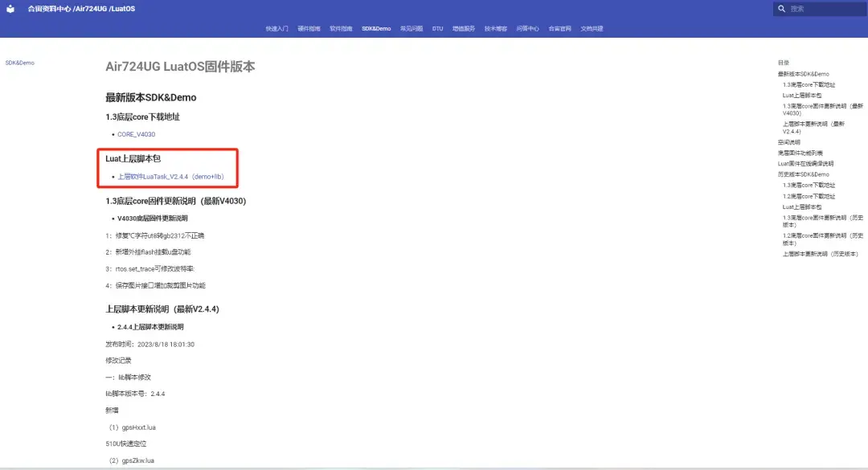Click the rtos.set_trace可修改波特率 line
Screen dimensions: 868x470
point(150,269)
